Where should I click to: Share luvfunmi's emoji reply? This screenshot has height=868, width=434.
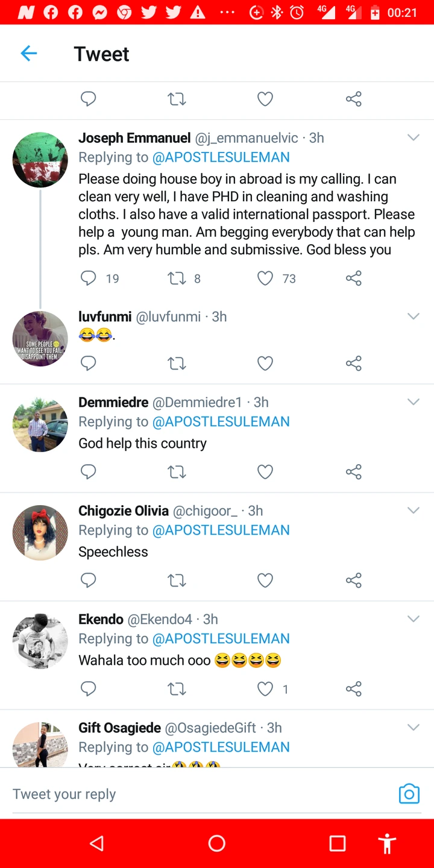[354, 363]
